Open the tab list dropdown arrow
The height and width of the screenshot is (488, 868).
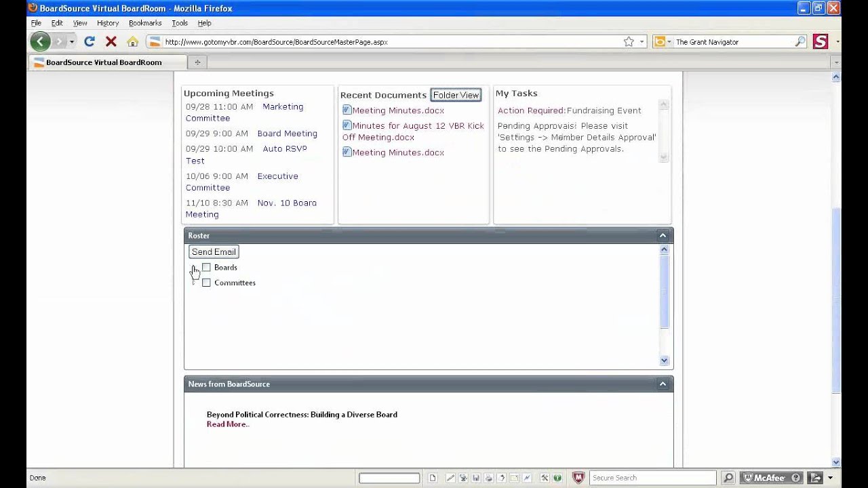pyautogui.click(x=836, y=62)
